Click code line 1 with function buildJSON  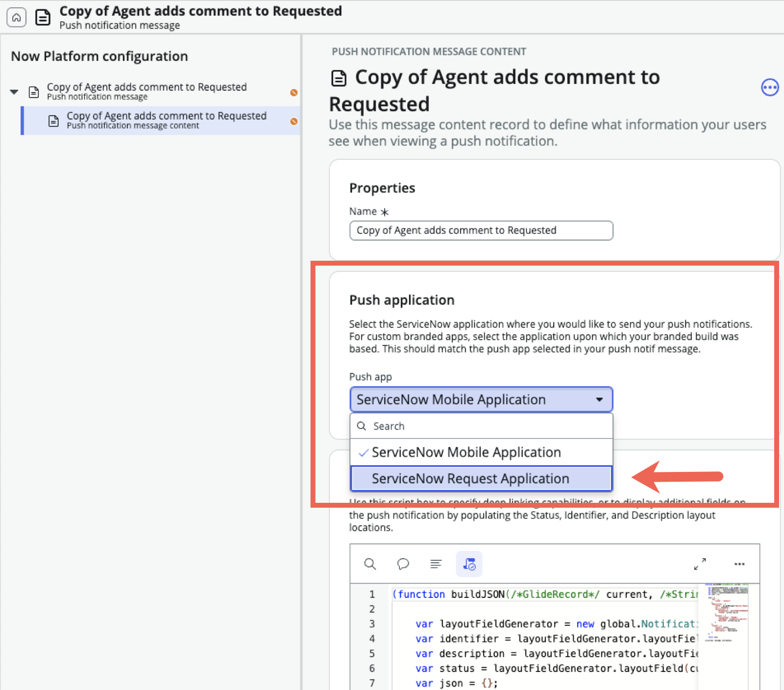coord(545,594)
